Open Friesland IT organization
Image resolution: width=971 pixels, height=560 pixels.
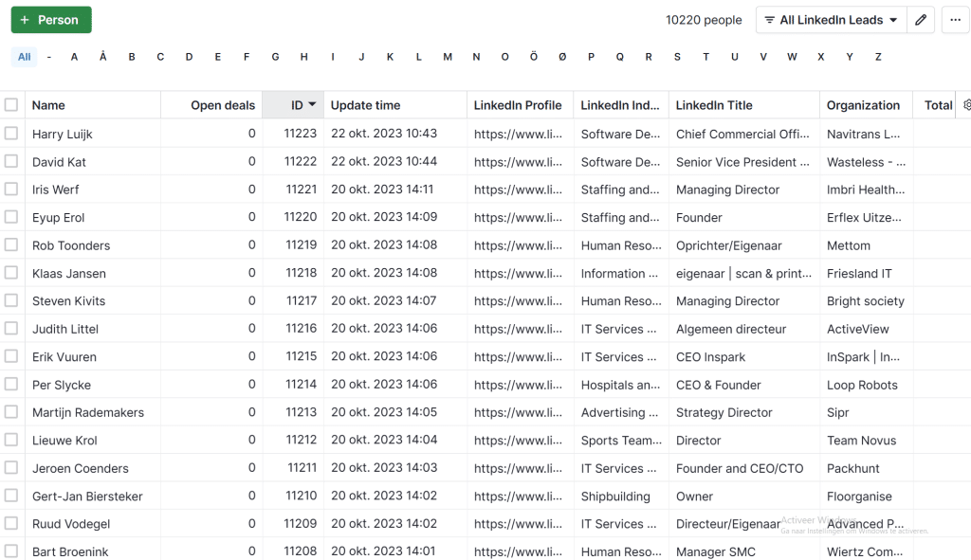pyautogui.click(x=859, y=274)
